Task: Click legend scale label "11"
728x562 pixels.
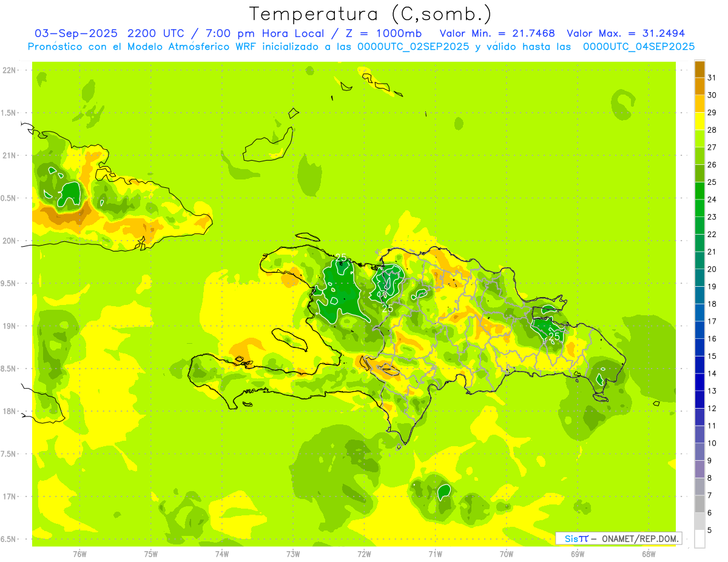Action: coord(712,426)
